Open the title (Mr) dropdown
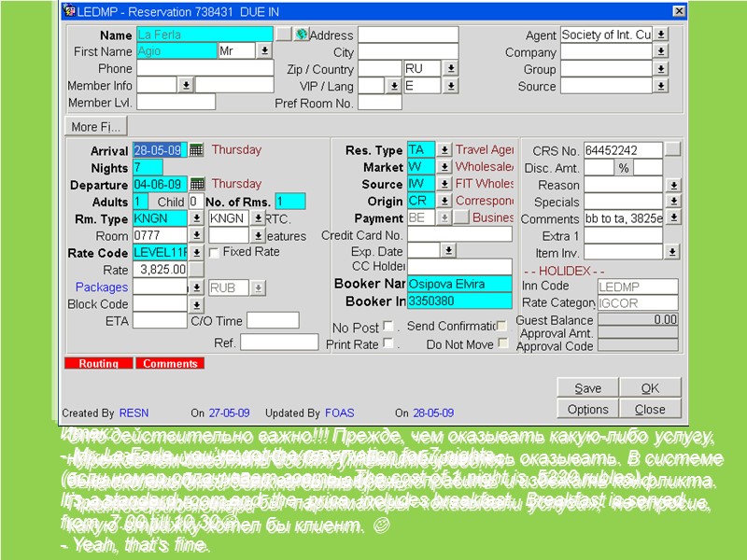This screenshot has height=560, width=747. coord(264,51)
